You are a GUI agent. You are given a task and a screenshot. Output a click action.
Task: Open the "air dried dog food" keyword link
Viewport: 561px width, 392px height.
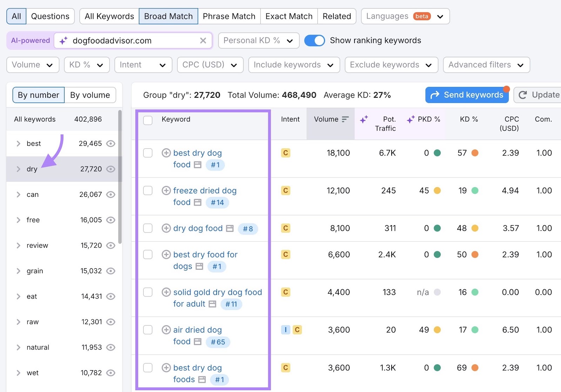197,330
